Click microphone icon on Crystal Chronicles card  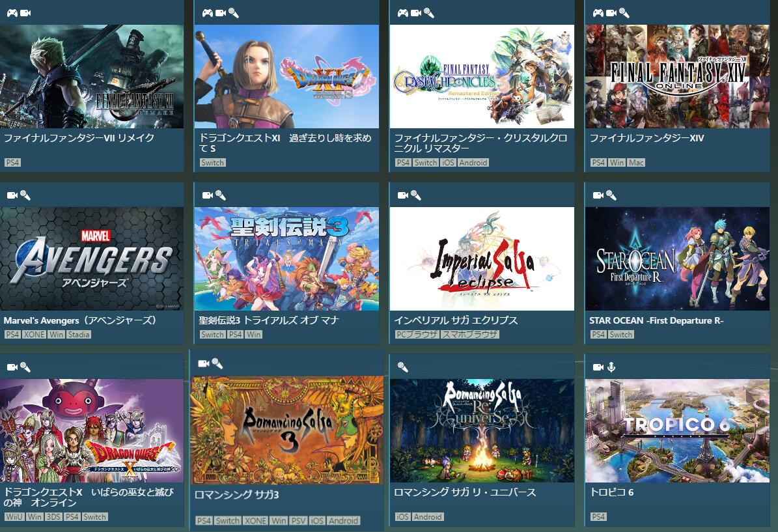click(429, 13)
